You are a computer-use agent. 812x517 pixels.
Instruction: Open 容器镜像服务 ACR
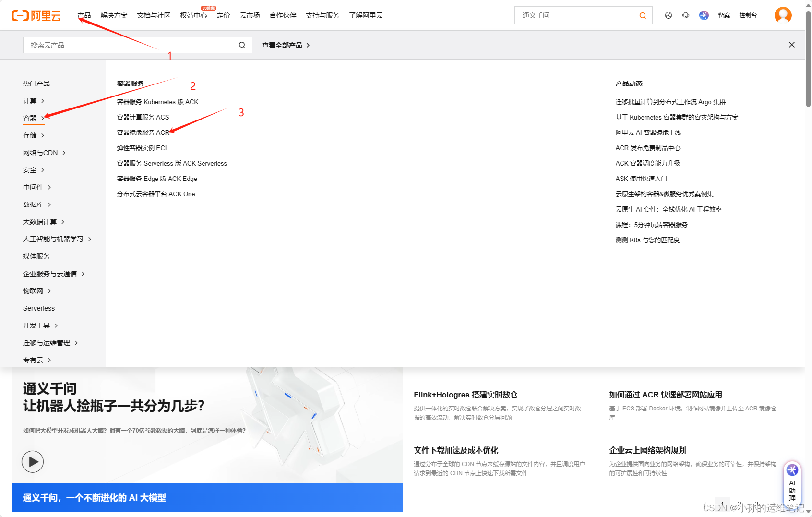[143, 132]
